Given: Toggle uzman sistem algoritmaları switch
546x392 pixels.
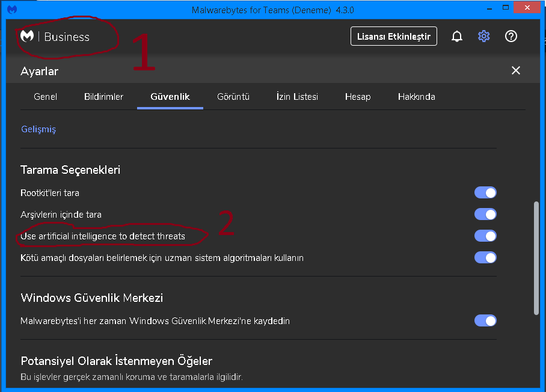Looking at the screenshot, I should pos(485,257).
